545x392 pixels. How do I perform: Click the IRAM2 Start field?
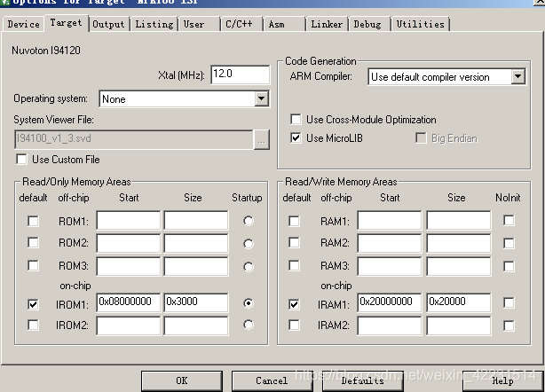tap(390, 325)
